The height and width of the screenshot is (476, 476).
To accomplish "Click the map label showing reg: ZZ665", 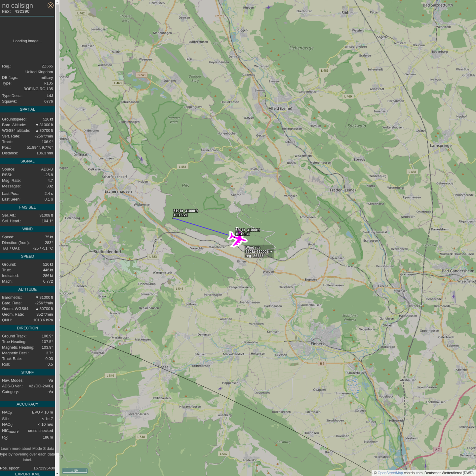I will click(x=255, y=256).
